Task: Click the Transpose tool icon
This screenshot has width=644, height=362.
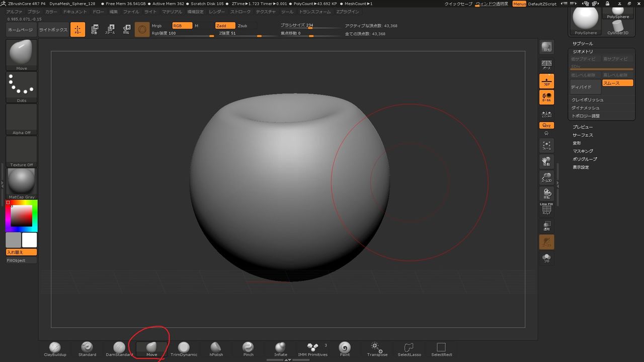Action: tap(377, 348)
